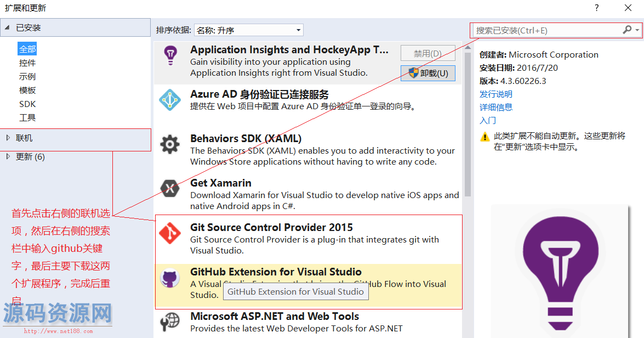Image resolution: width=644 pixels, height=338 pixels.
Task: Click the Azure AD diamond icon
Action: [170, 100]
